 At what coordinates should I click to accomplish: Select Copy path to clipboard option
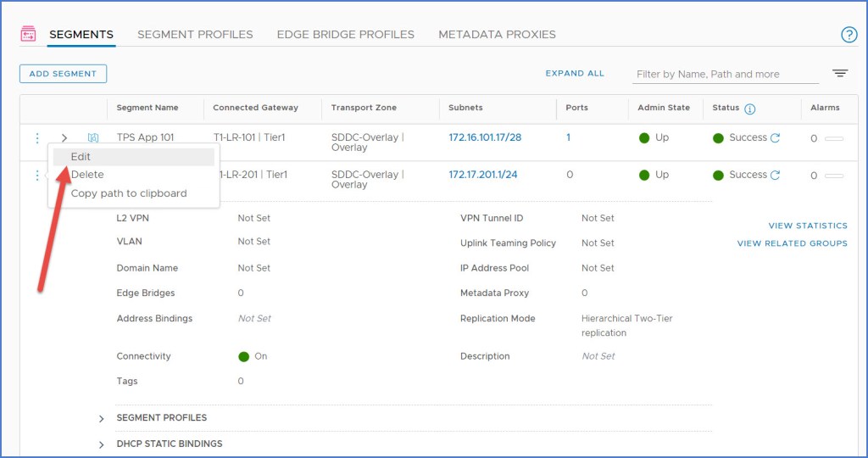129,193
